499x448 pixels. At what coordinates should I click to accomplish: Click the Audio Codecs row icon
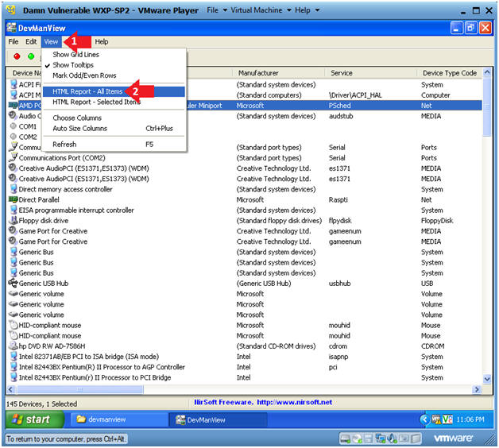pyautogui.click(x=13, y=115)
